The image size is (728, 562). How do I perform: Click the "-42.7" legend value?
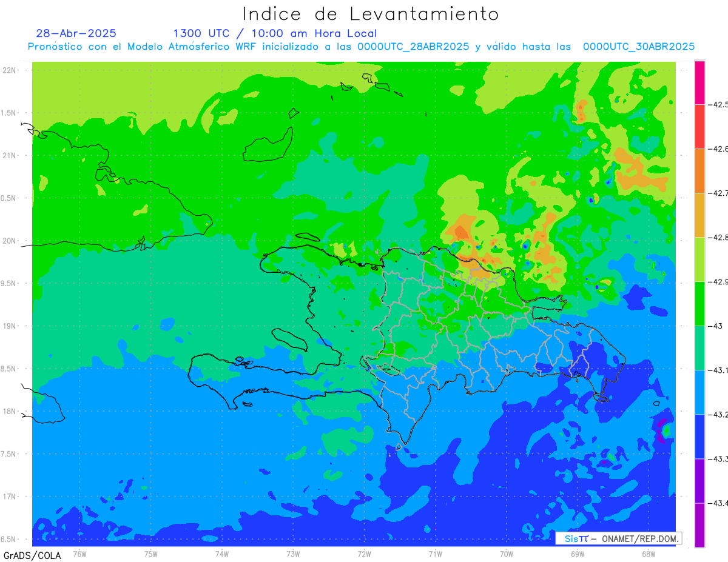[x=718, y=193]
